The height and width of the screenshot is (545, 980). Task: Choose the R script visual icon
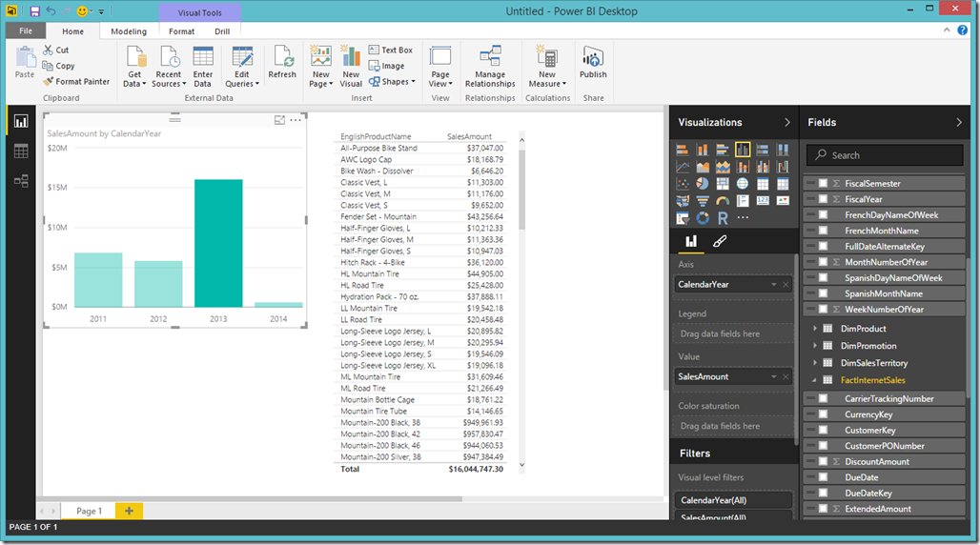[723, 218]
